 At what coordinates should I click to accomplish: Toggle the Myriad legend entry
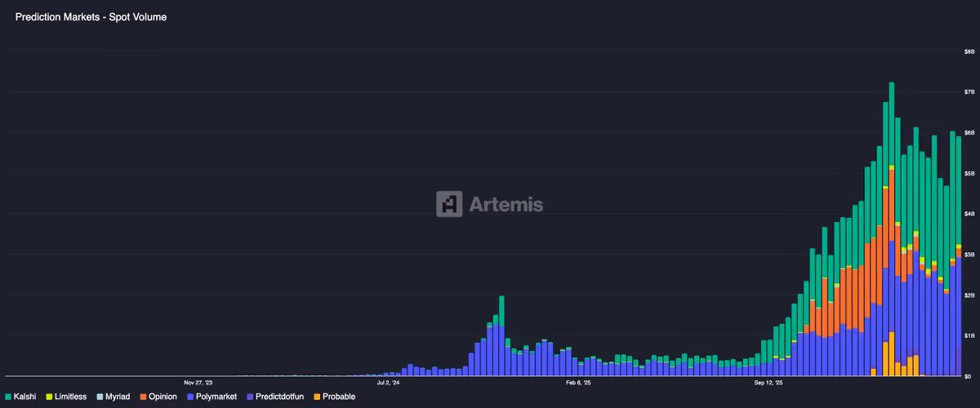click(x=114, y=397)
